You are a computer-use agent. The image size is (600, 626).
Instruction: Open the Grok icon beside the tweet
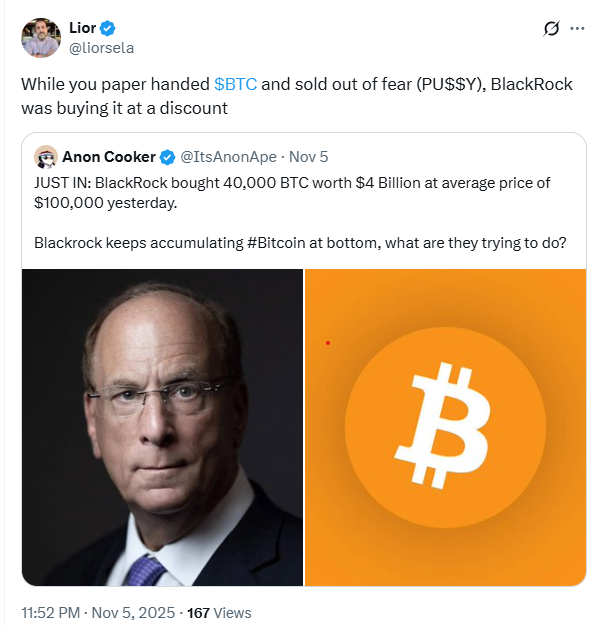point(549,29)
